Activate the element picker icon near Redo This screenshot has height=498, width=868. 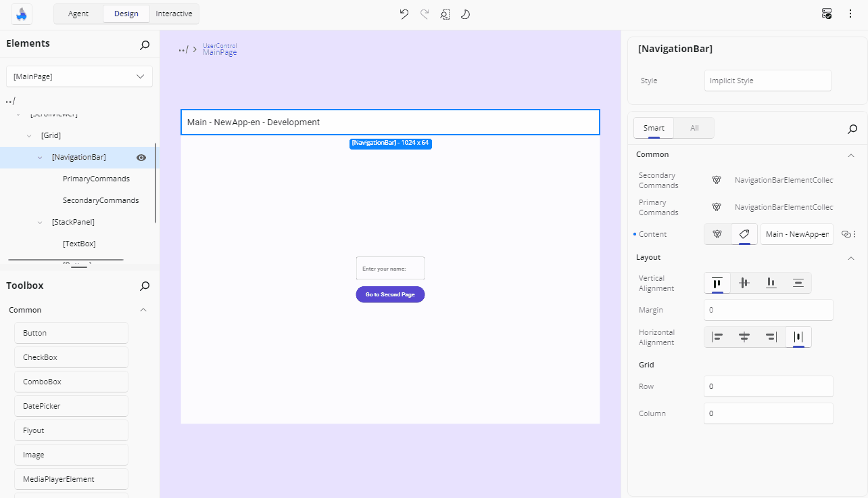pyautogui.click(x=445, y=14)
